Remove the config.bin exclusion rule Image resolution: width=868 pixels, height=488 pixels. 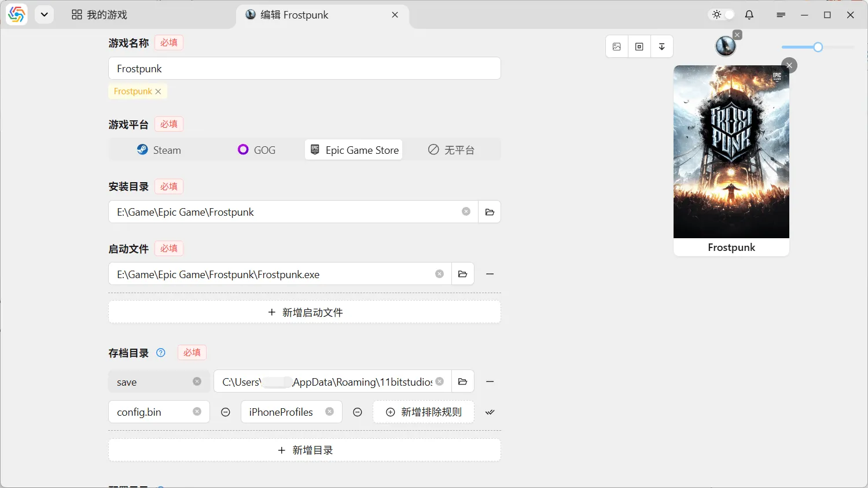[226, 412]
